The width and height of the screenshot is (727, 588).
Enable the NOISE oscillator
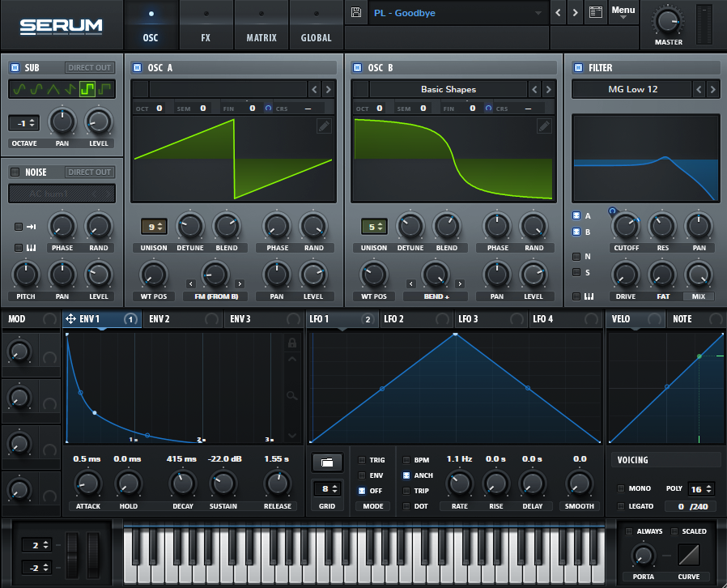[x=15, y=172]
